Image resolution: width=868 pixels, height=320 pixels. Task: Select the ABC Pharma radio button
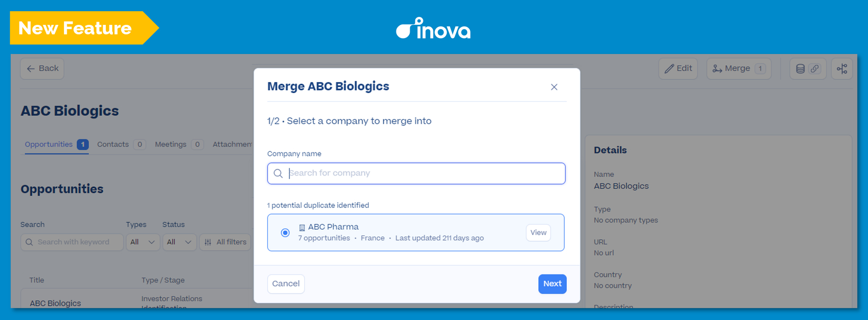point(285,233)
